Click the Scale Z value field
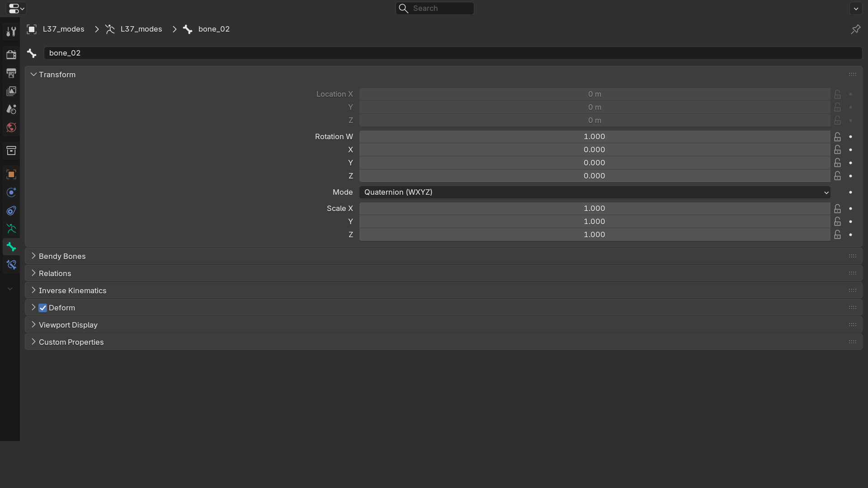 [x=594, y=235]
